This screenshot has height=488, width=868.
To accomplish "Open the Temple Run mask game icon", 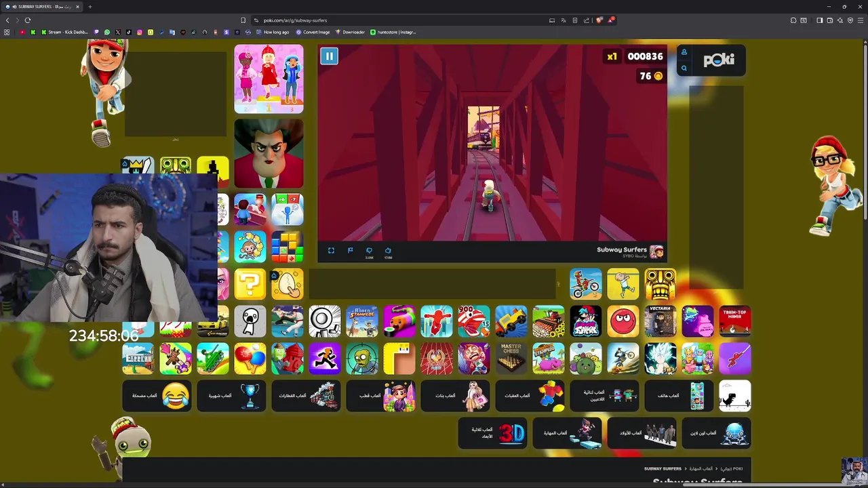I will click(x=660, y=284).
